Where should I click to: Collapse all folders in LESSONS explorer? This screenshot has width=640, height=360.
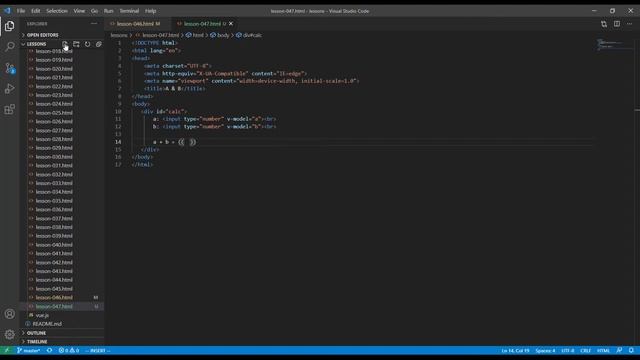[98, 44]
